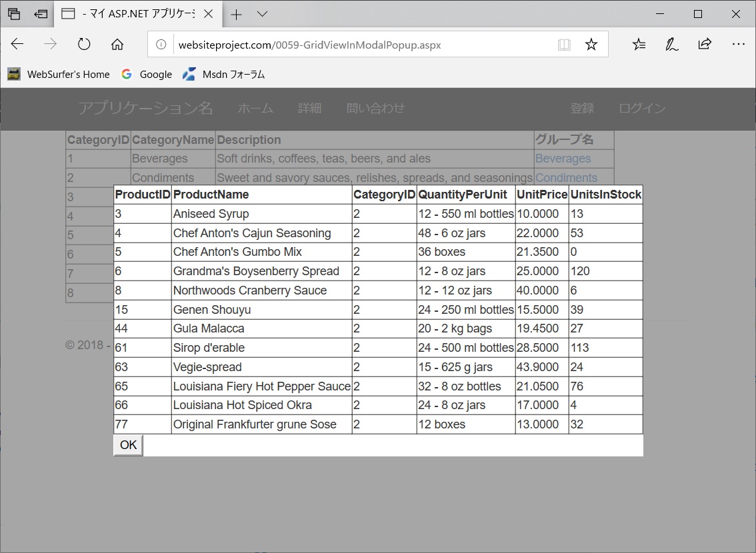756x553 pixels.
Task: Select Chef Anton's Gumbo Mix cell
Action: tap(262, 252)
